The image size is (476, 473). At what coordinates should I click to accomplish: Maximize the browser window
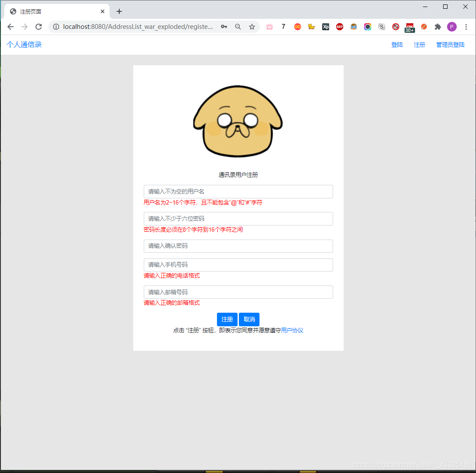pos(445,7)
